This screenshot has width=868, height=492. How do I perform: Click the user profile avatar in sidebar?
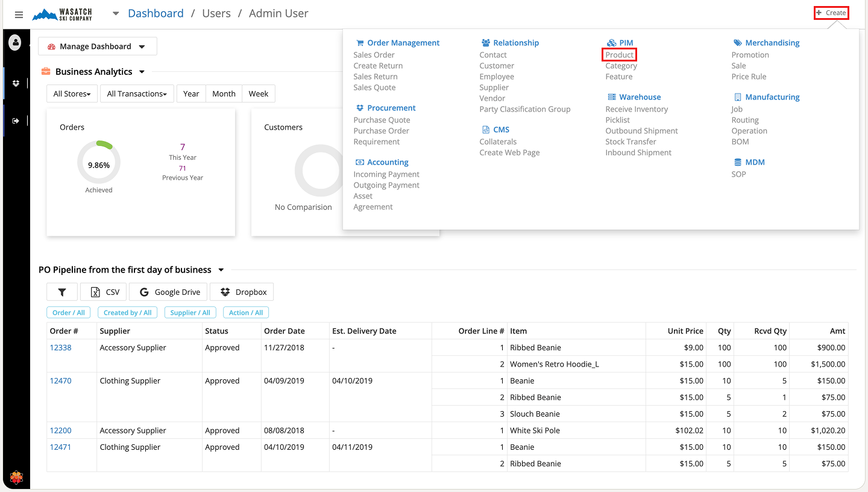point(16,43)
